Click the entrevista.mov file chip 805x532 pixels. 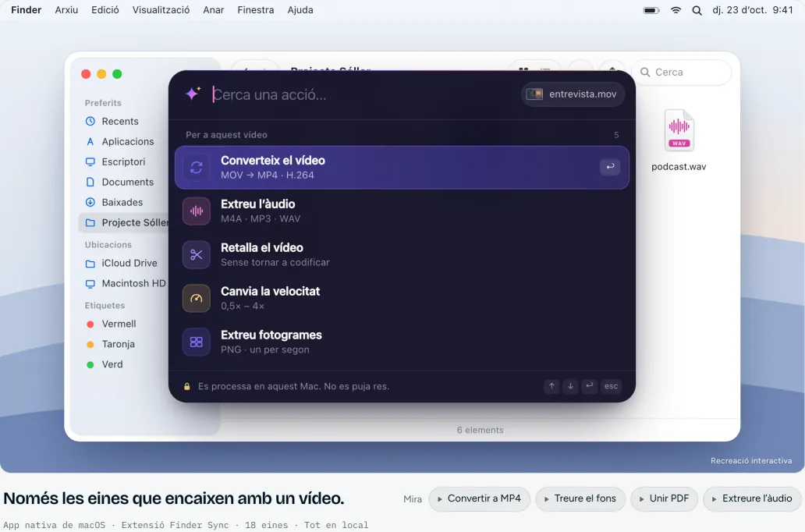(573, 94)
